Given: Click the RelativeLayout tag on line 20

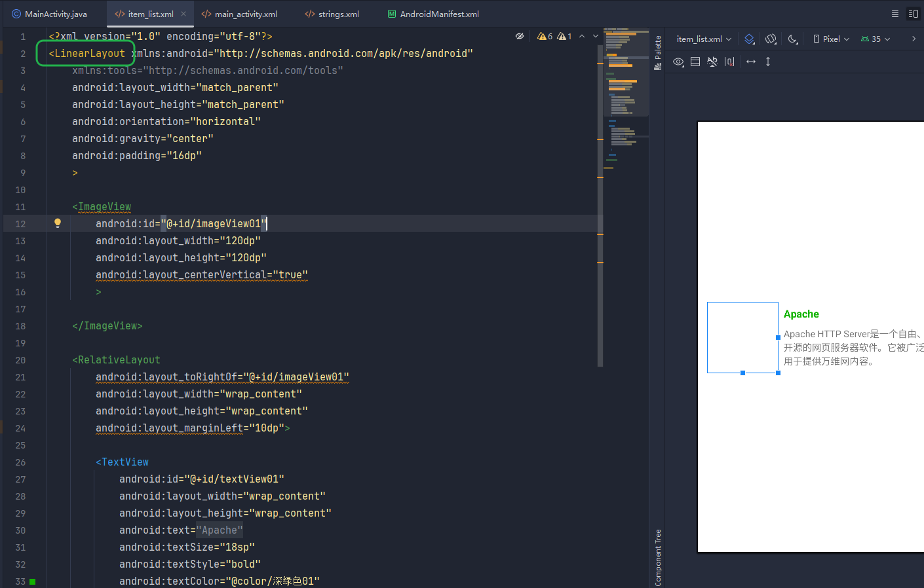Looking at the screenshot, I should point(116,360).
